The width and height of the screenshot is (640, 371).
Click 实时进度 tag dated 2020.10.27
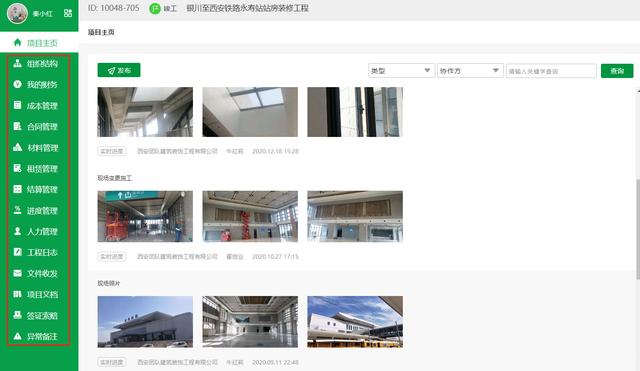click(x=112, y=256)
